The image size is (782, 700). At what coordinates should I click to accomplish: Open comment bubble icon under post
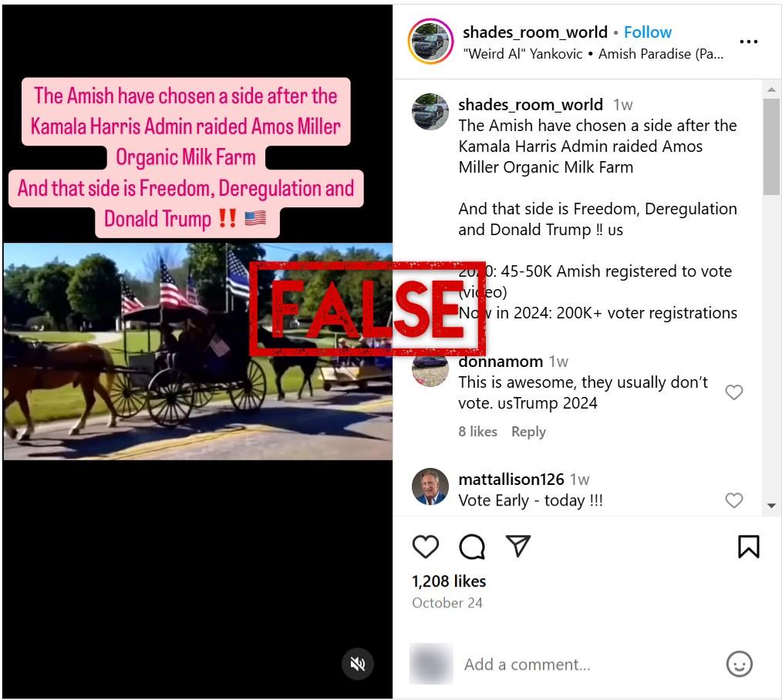[x=472, y=547]
